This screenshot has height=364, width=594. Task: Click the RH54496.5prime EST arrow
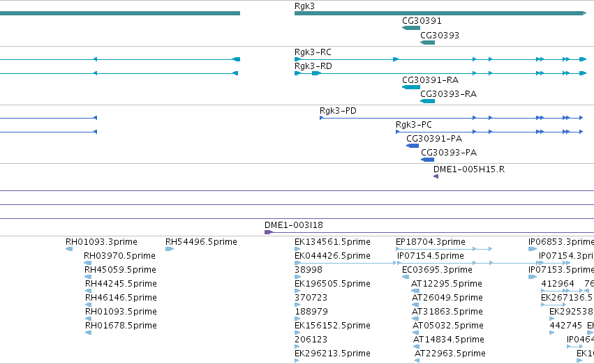[x=170, y=249]
